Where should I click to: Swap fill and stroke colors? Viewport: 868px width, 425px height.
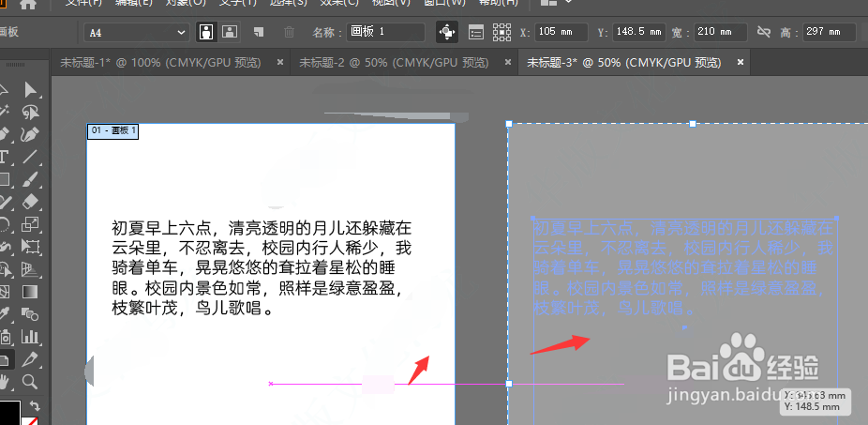pyautogui.click(x=35, y=405)
